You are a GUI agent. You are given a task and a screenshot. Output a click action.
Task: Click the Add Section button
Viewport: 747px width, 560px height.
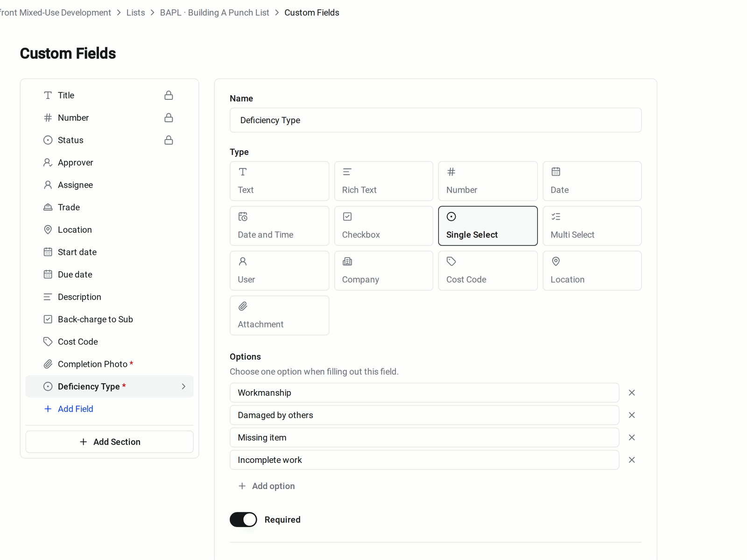(x=109, y=442)
